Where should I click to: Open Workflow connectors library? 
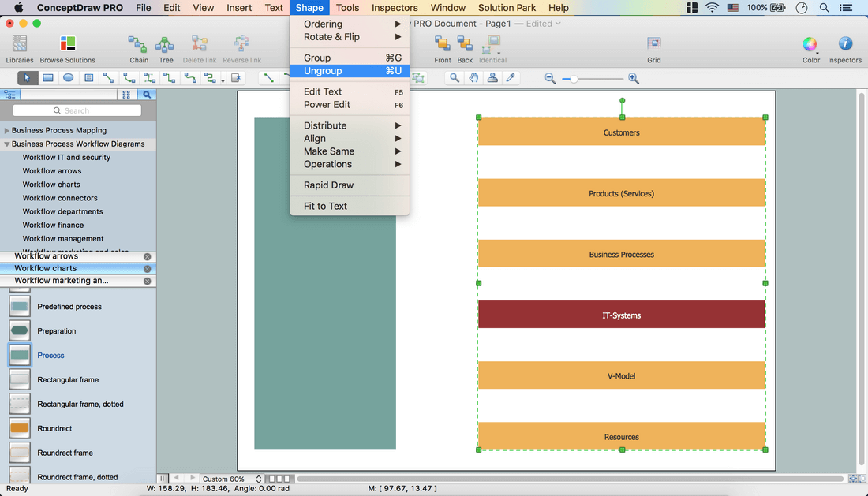coord(60,198)
